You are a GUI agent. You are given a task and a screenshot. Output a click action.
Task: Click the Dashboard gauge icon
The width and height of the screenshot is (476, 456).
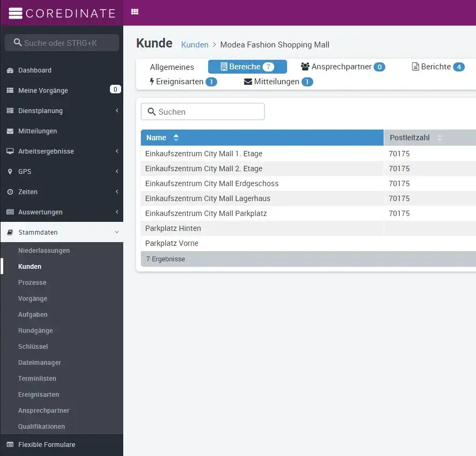(10, 70)
